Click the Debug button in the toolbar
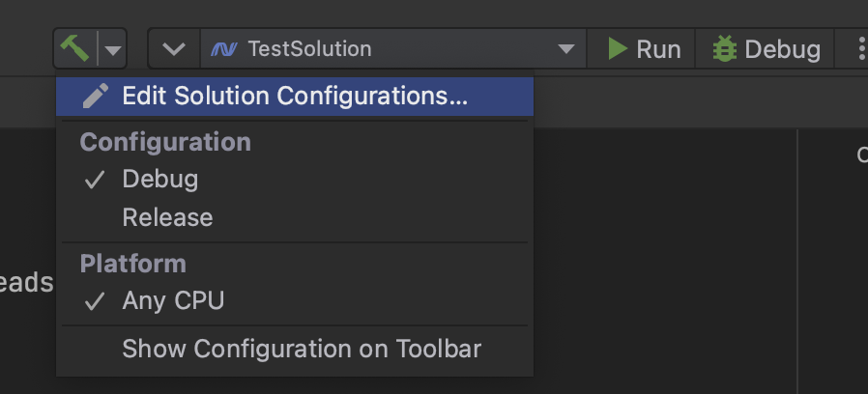Viewport: 868px width, 394px height. 766,48
